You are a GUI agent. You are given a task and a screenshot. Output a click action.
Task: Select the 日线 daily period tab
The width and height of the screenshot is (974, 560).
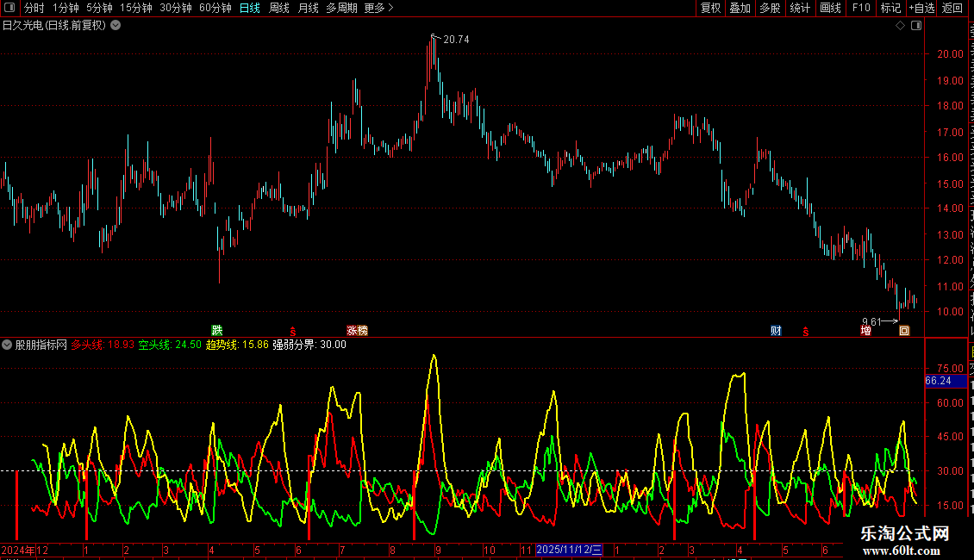point(250,8)
